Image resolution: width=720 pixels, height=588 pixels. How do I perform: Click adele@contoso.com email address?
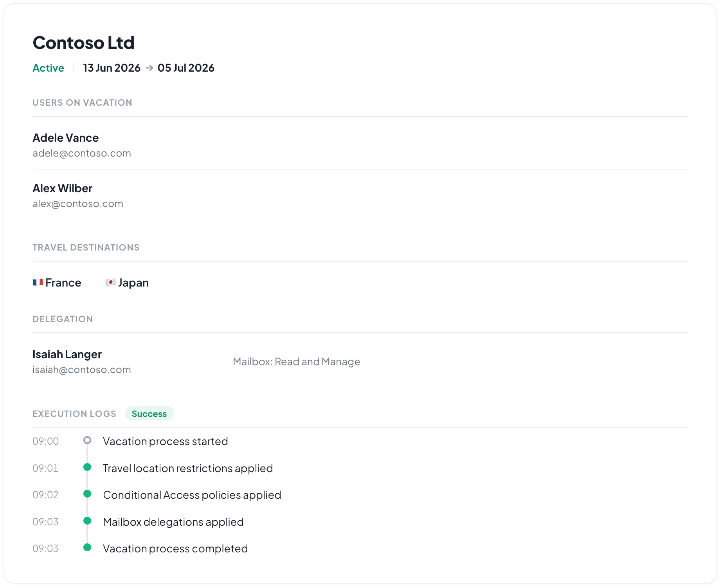[81, 153]
